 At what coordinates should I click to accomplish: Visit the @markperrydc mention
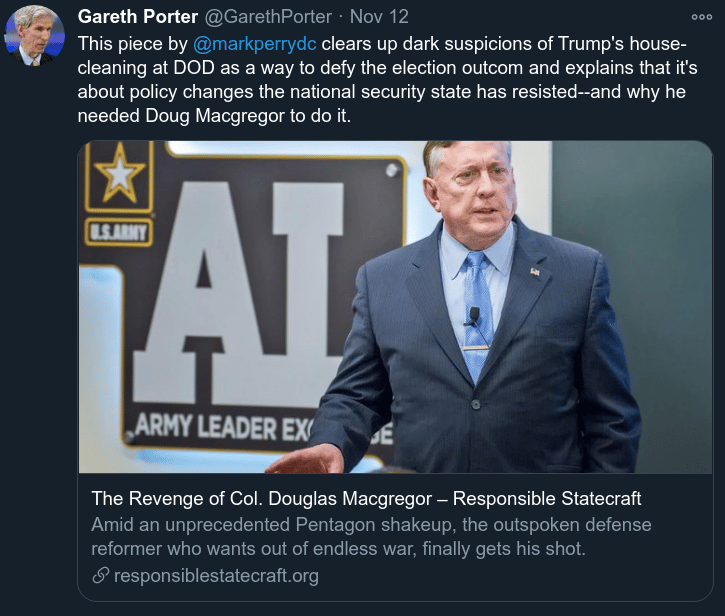click(255, 44)
